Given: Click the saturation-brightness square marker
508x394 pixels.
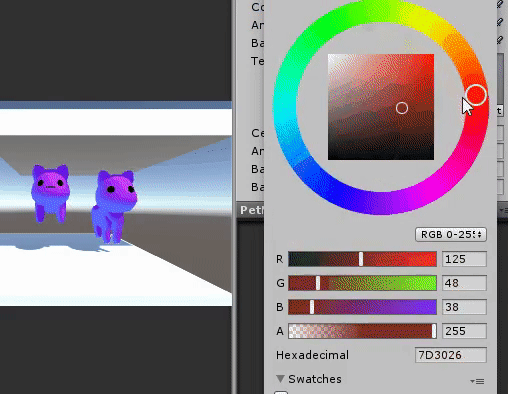Looking at the screenshot, I should coord(402,108).
